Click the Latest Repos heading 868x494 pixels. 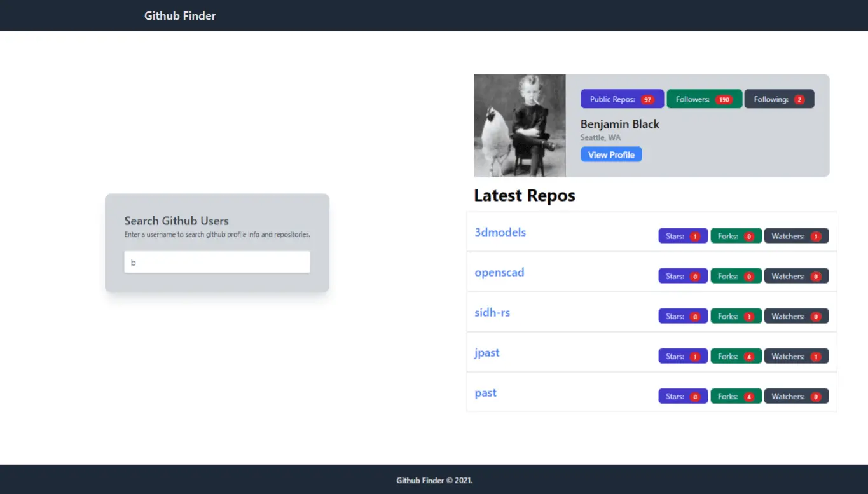point(524,195)
